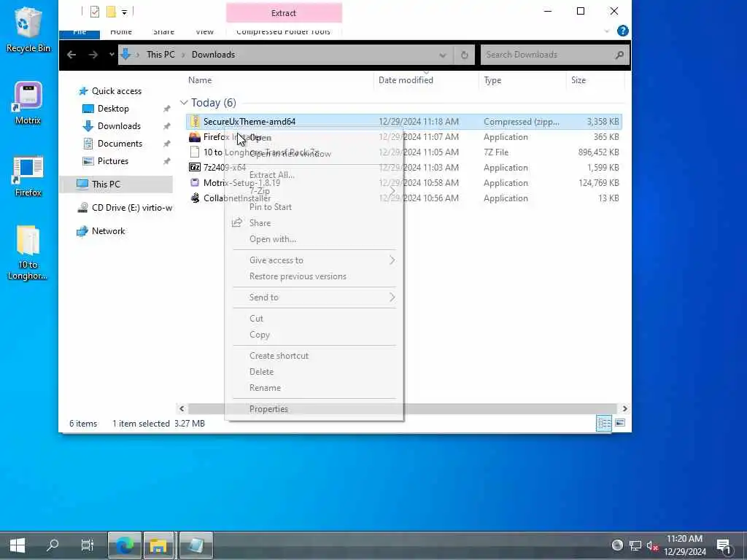Switch to the Share ribbon tab

pyautogui.click(x=164, y=32)
